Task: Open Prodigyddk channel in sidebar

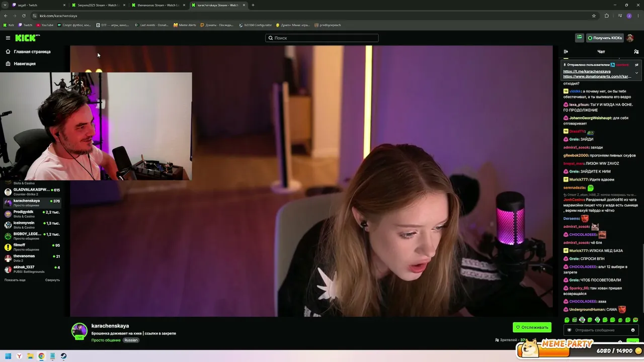Action: coord(32,213)
